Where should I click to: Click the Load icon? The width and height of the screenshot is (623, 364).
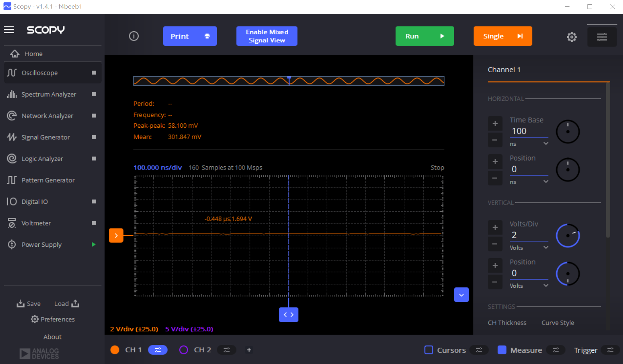75,303
